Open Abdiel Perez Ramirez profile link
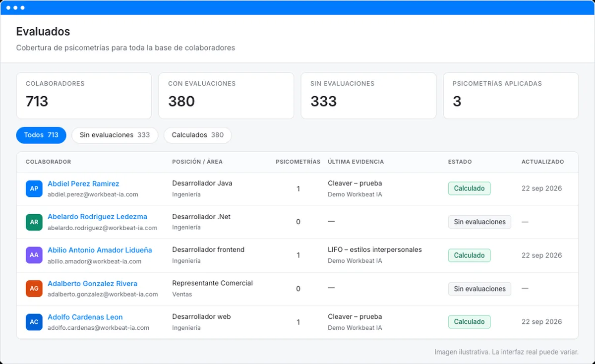This screenshot has width=595, height=364. click(83, 184)
